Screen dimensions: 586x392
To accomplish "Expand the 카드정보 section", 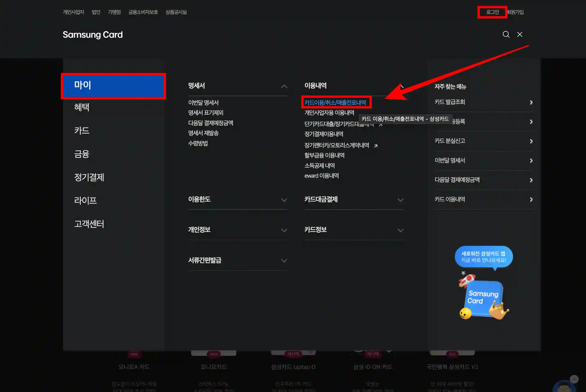I will 400,230.
